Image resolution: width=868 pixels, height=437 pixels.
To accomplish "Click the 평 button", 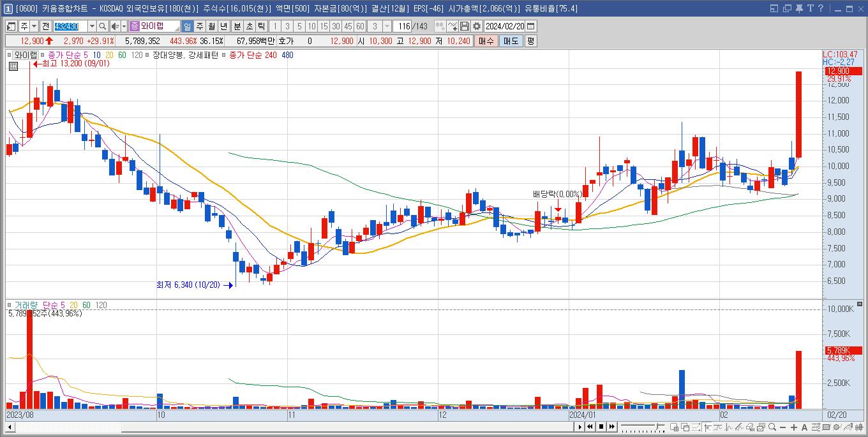I will coord(531,41).
